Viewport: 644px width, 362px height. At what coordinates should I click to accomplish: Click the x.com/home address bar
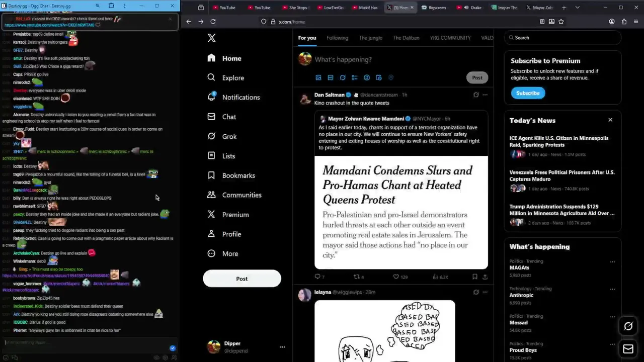[397, 22]
